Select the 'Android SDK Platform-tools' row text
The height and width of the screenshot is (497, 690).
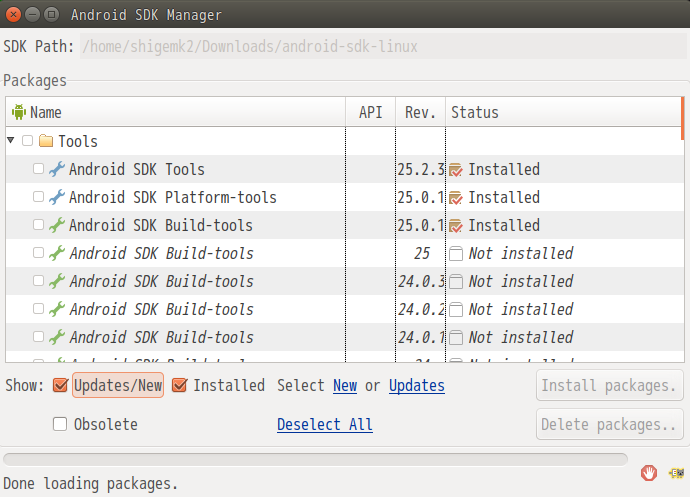tap(173, 197)
